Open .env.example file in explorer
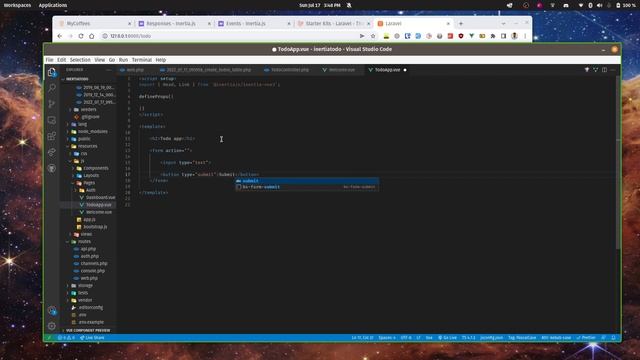The width and height of the screenshot is (640, 360). pos(91,322)
